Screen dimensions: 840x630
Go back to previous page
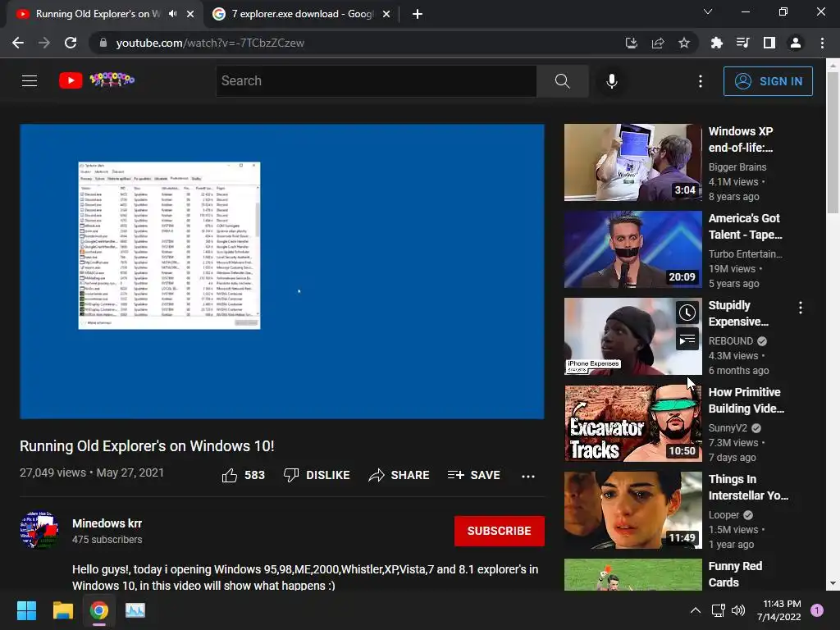pyautogui.click(x=18, y=43)
